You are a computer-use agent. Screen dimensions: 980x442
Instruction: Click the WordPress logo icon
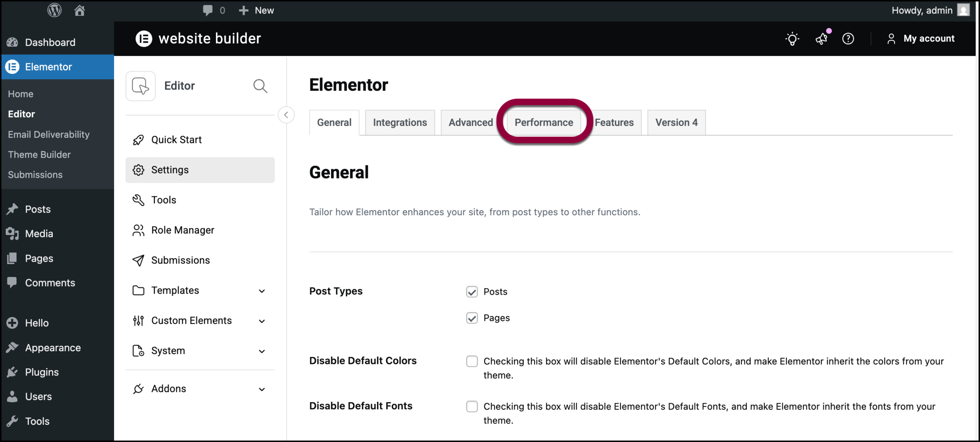(54, 10)
